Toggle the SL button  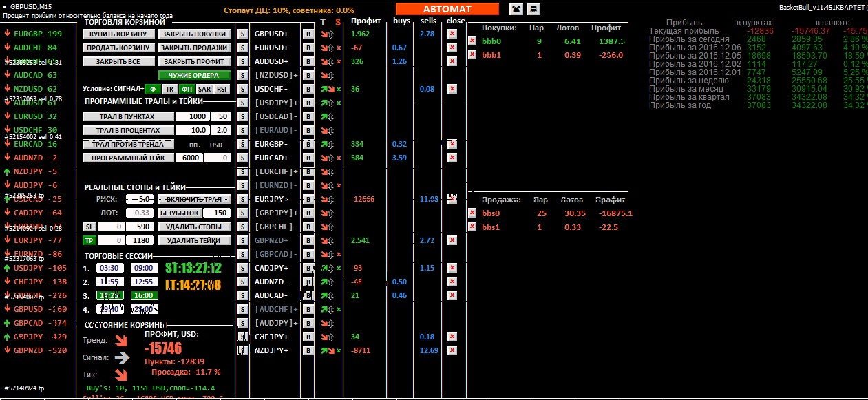pos(89,227)
